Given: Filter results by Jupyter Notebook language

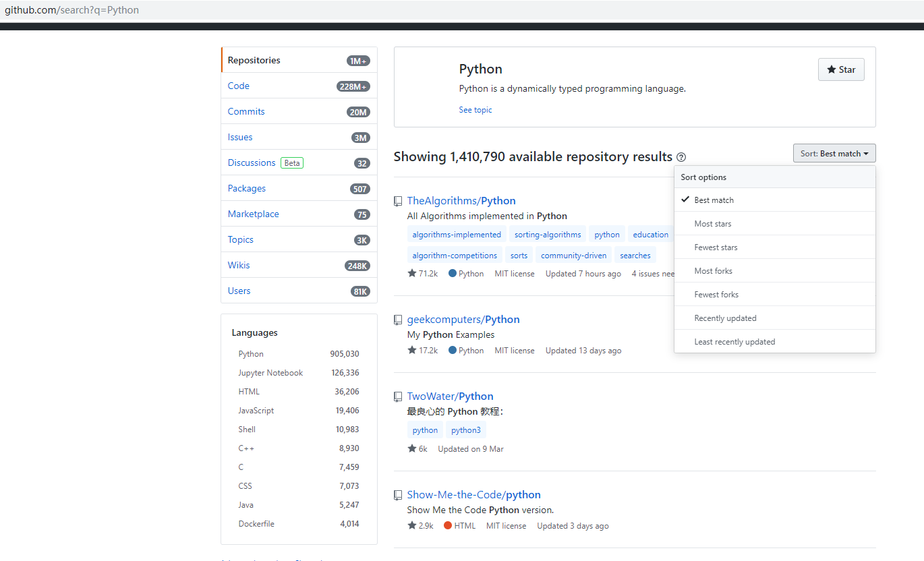Looking at the screenshot, I should click(x=299, y=373).
